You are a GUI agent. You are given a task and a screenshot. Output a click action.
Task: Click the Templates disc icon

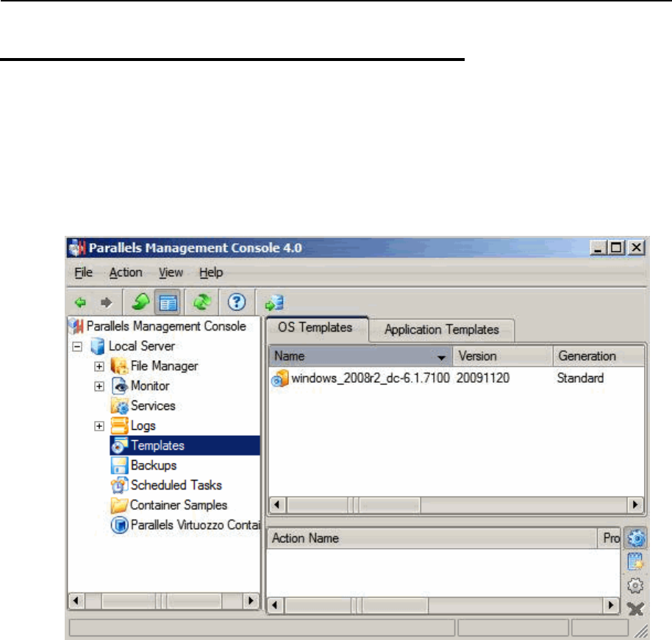click(x=120, y=445)
